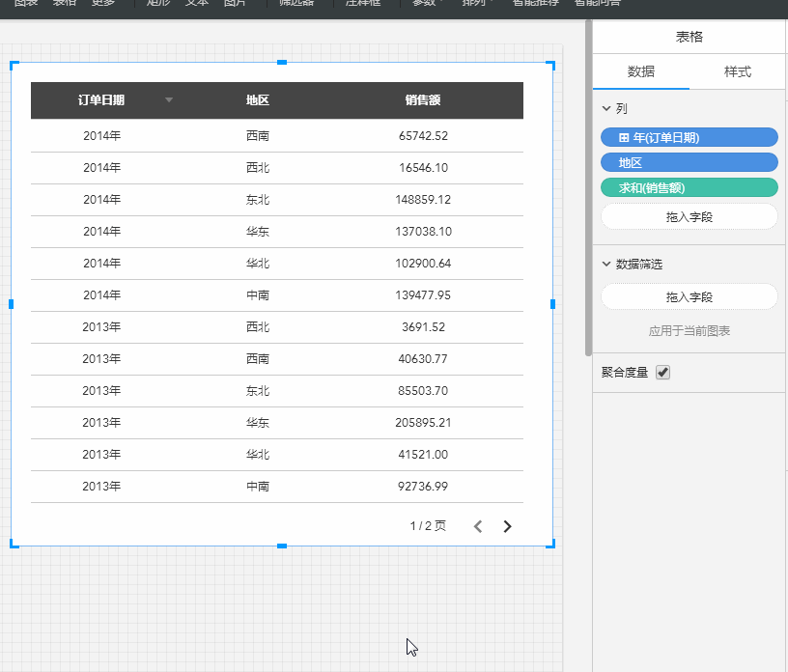Collapse the 数据筛选 section
The image size is (788, 672).
tap(606, 264)
